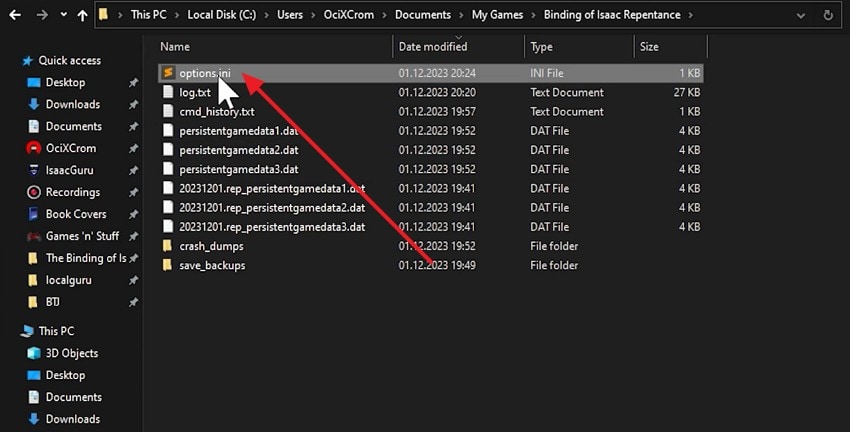Open BTJ folder in sidebar
This screenshot has height=432, width=850.
[53, 302]
